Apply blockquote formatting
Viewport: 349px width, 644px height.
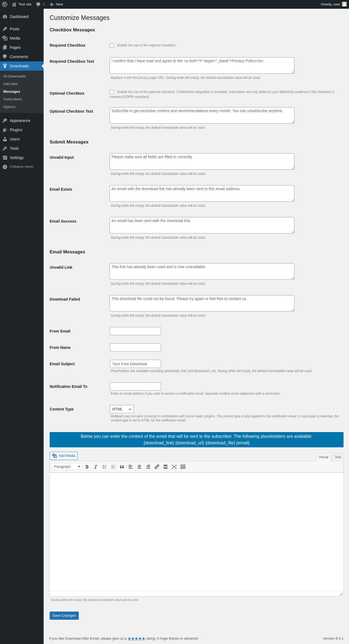(x=122, y=467)
